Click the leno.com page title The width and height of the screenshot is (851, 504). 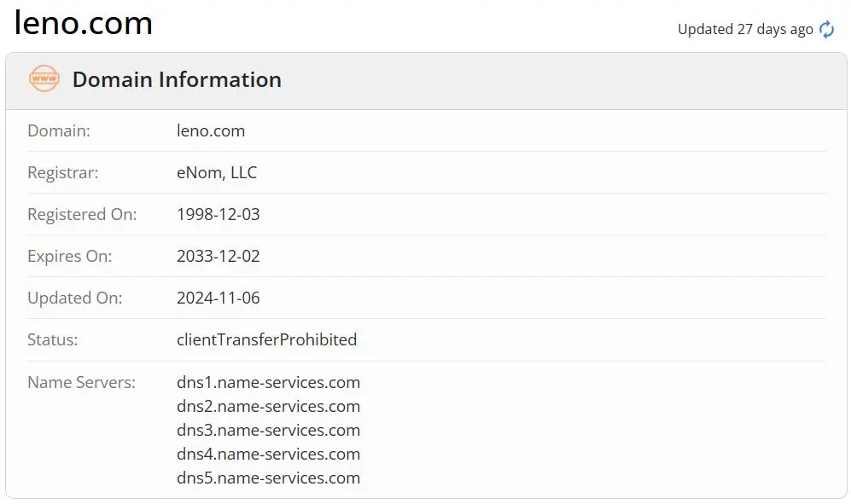coord(83,23)
